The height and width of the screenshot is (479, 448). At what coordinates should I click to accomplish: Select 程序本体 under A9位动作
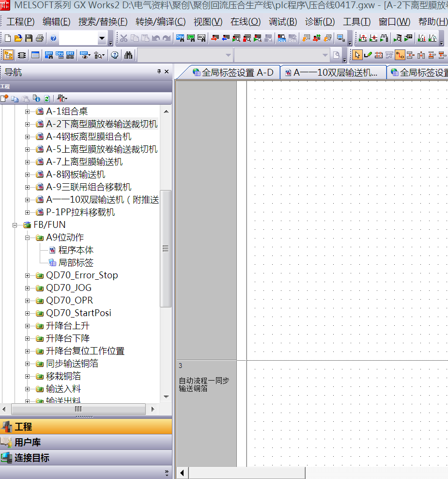(x=76, y=250)
